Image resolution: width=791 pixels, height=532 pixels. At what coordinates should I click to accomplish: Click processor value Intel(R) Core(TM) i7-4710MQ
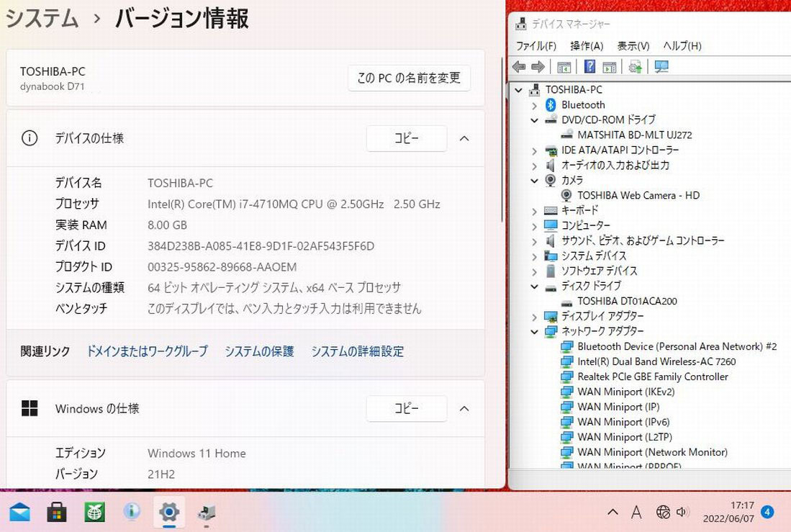[294, 204]
